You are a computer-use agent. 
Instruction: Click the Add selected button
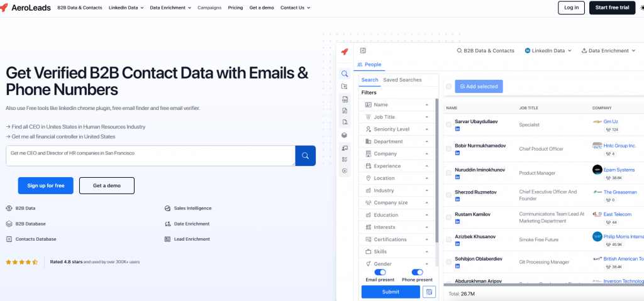click(x=479, y=87)
